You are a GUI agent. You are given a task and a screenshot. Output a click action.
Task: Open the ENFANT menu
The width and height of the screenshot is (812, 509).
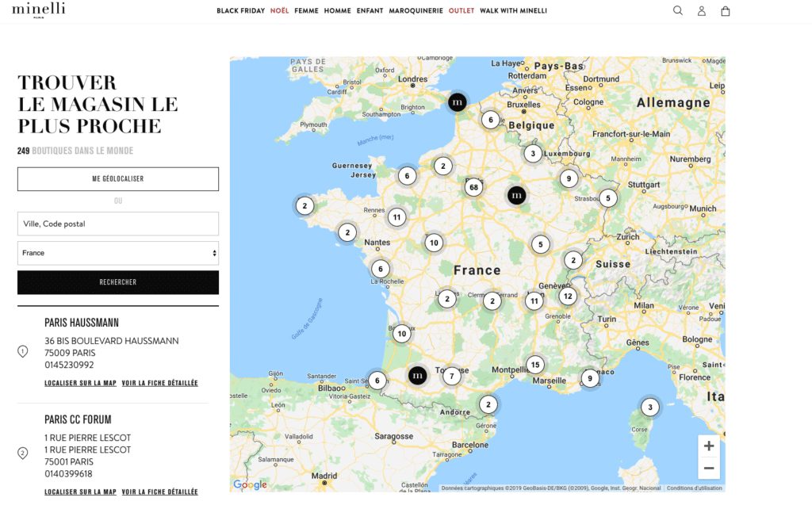[370, 11]
